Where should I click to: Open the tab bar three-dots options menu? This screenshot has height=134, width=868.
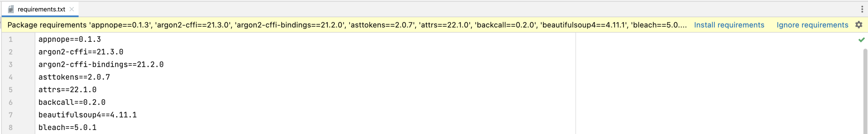[x=862, y=9]
